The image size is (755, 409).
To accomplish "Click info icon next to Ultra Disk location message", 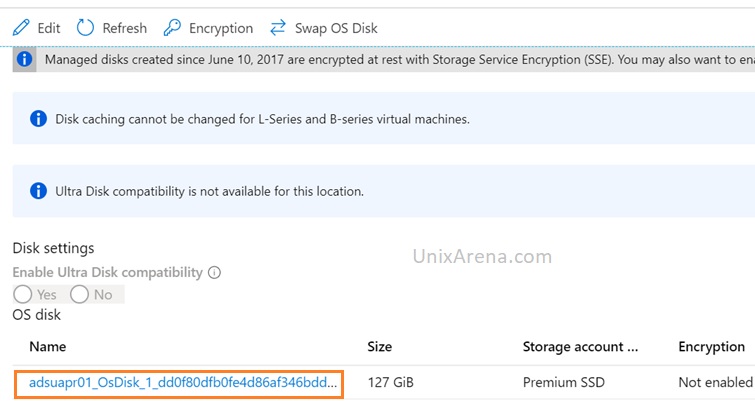I will tap(39, 191).
